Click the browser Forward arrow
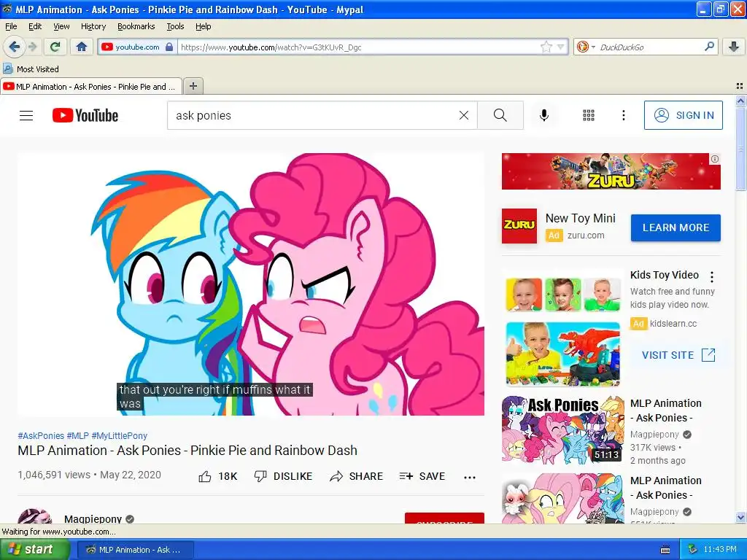This screenshot has width=747, height=560. pyautogui.click(x=33, y=47)
